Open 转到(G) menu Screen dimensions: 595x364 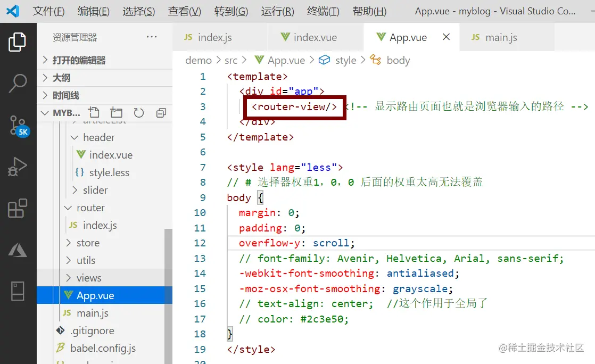pos(231,11)
